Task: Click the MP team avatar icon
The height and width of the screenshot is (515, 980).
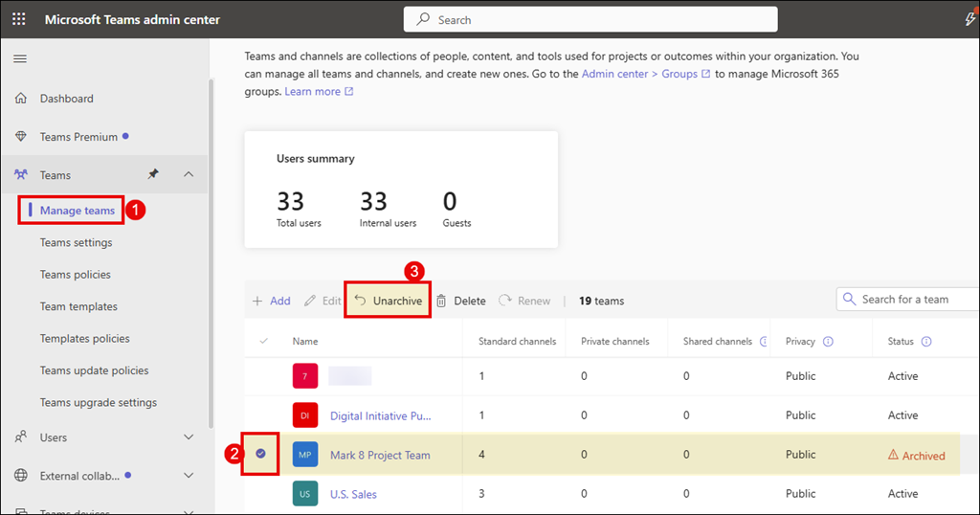Action: [305, 455]
